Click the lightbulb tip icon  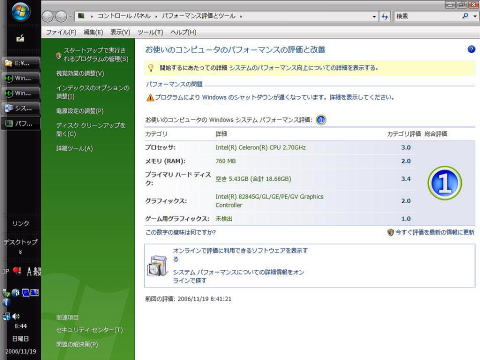[151, 68]
